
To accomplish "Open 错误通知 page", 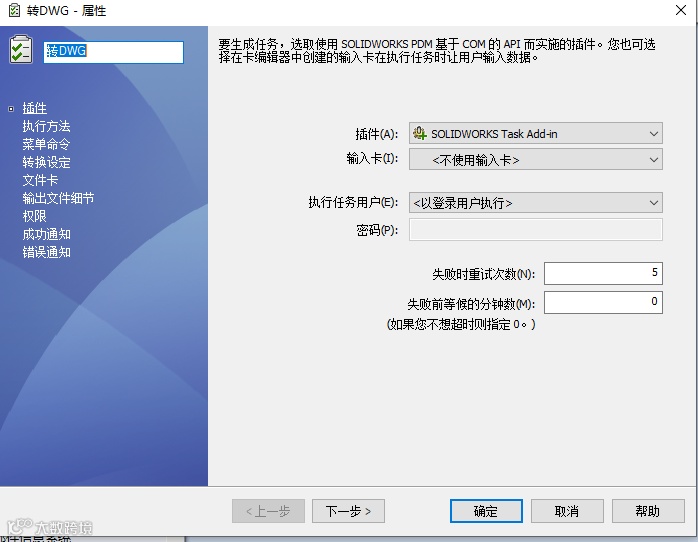I will pos(46,252).
